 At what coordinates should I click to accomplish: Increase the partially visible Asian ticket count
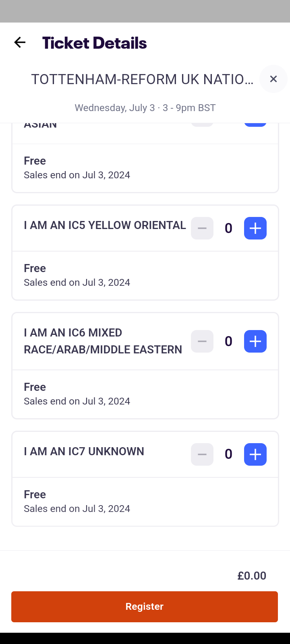[x=255, y=125]
